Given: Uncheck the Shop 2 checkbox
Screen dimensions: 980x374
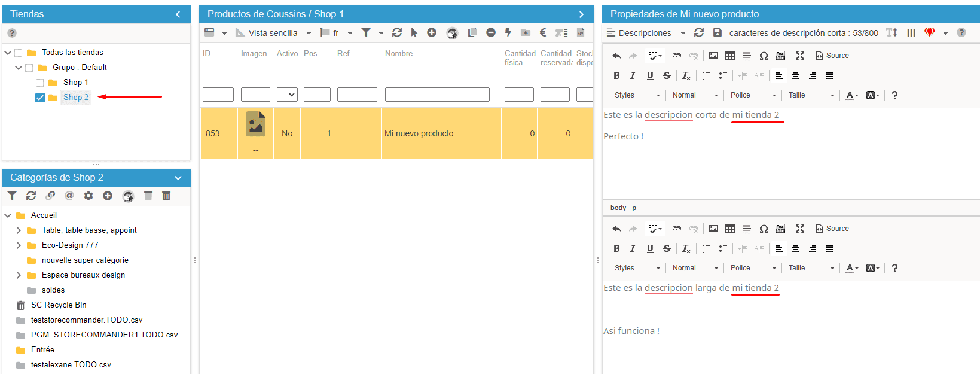Looking at the screenshot, I should coord(40,98).
